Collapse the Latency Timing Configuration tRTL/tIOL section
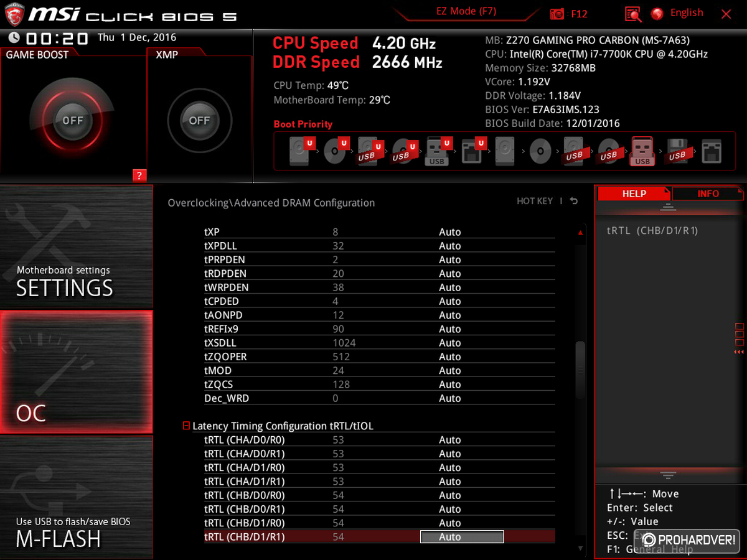The image size is (747, 560). pyautogui.click(x=186, y=426)
